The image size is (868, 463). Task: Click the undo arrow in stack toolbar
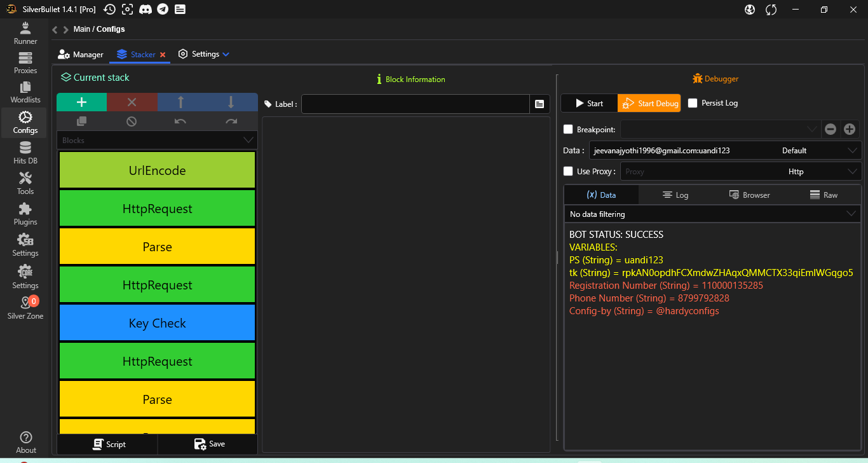pos(180,121)
